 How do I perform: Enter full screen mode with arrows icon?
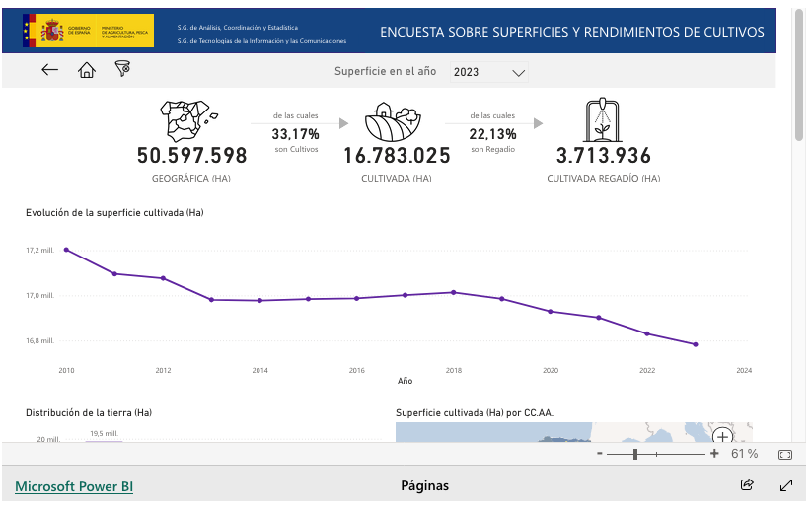pos(786,485)
